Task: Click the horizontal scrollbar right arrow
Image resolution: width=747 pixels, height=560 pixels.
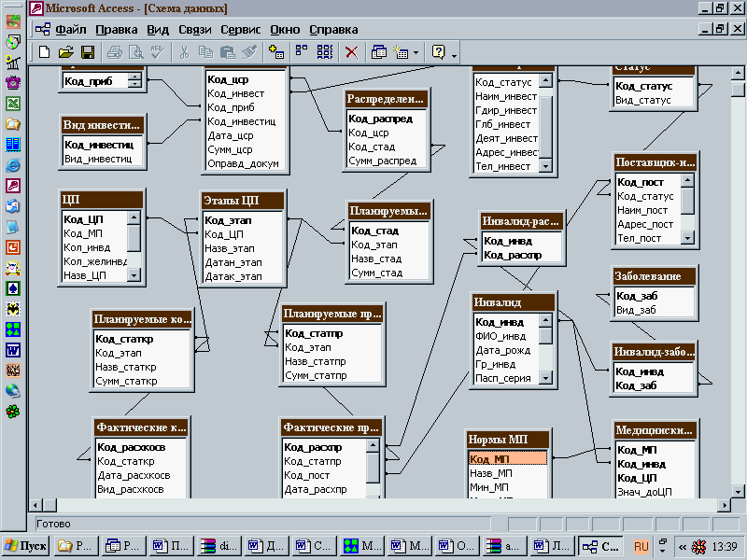Action: pos(723,505)
